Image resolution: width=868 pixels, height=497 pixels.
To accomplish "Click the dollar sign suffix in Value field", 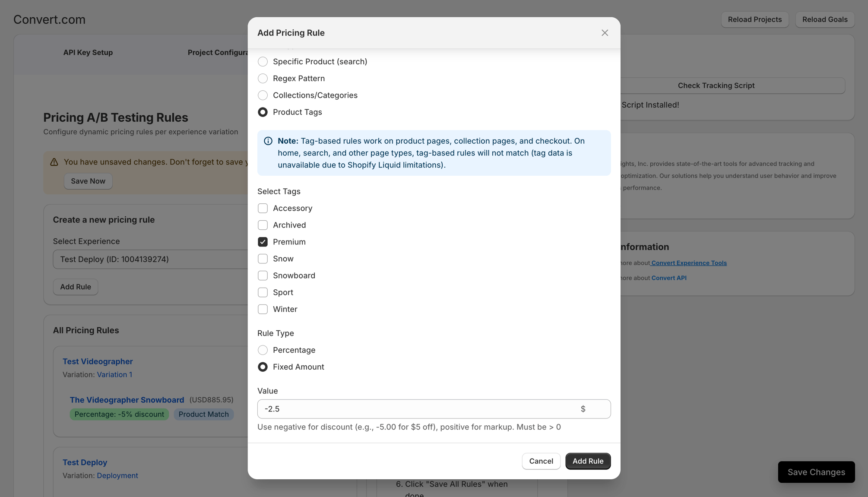I will 583,409.
